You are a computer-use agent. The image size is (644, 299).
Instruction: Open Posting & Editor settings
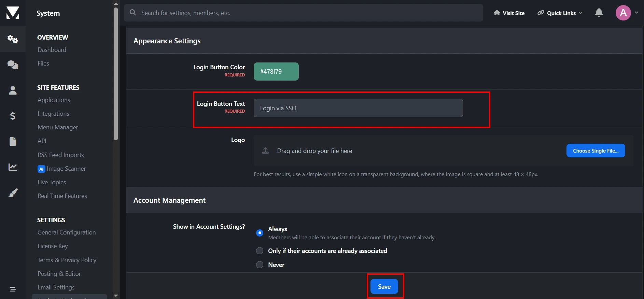point(59,274)
